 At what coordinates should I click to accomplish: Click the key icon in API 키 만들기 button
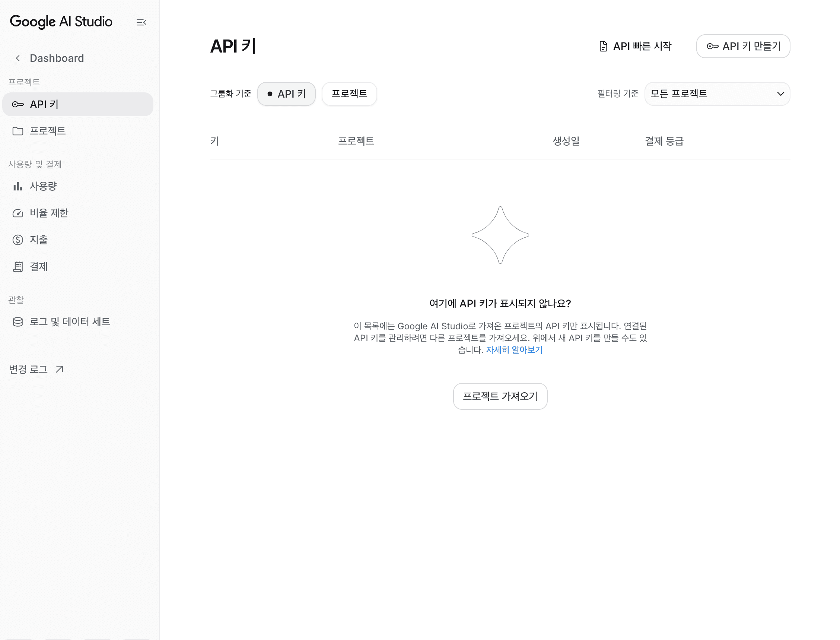click(x=712, y=46)
